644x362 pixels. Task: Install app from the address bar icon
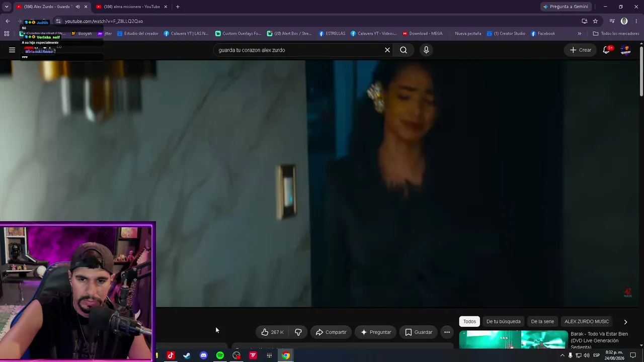(584, 21)
